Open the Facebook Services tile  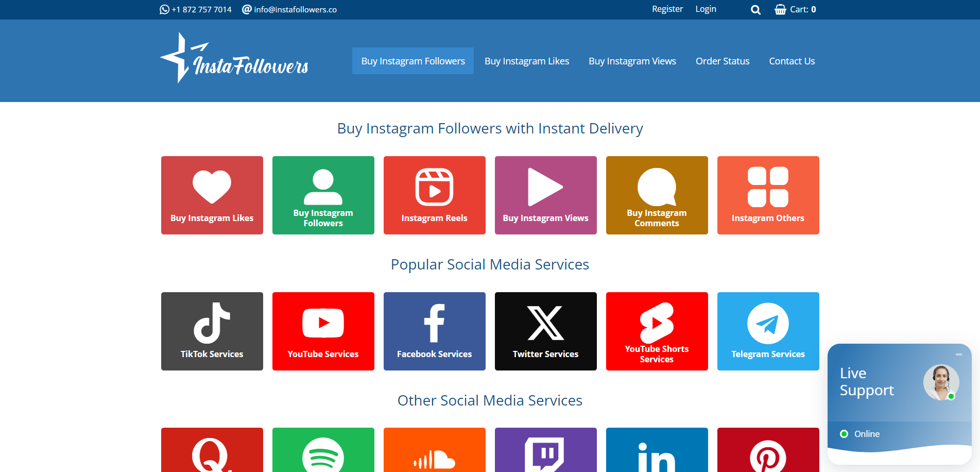coord(435,331)
